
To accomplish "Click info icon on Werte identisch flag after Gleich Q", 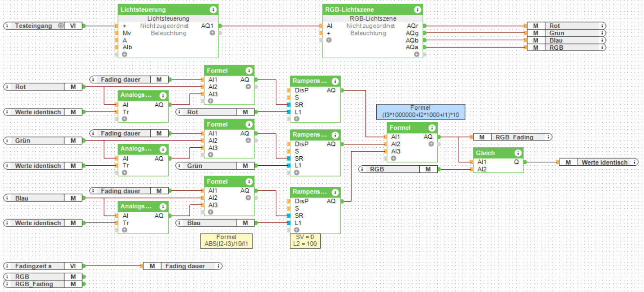I will click(x=634, y=162).
